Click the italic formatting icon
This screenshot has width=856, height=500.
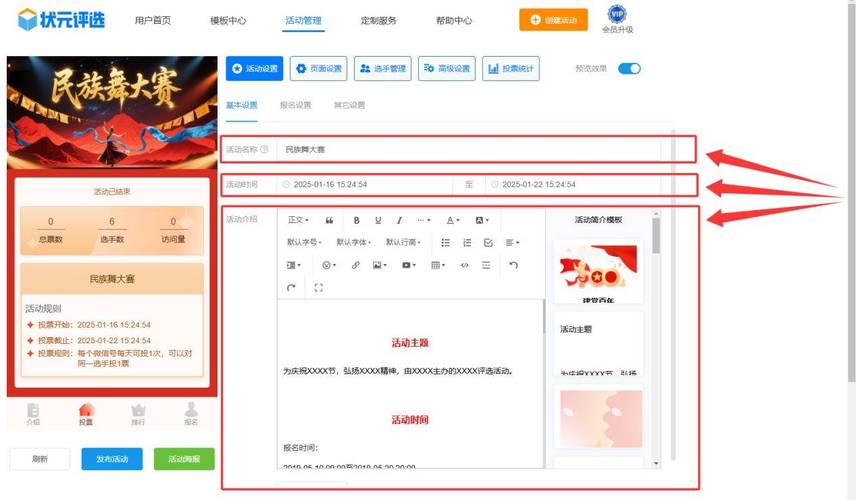click(399, 220)
